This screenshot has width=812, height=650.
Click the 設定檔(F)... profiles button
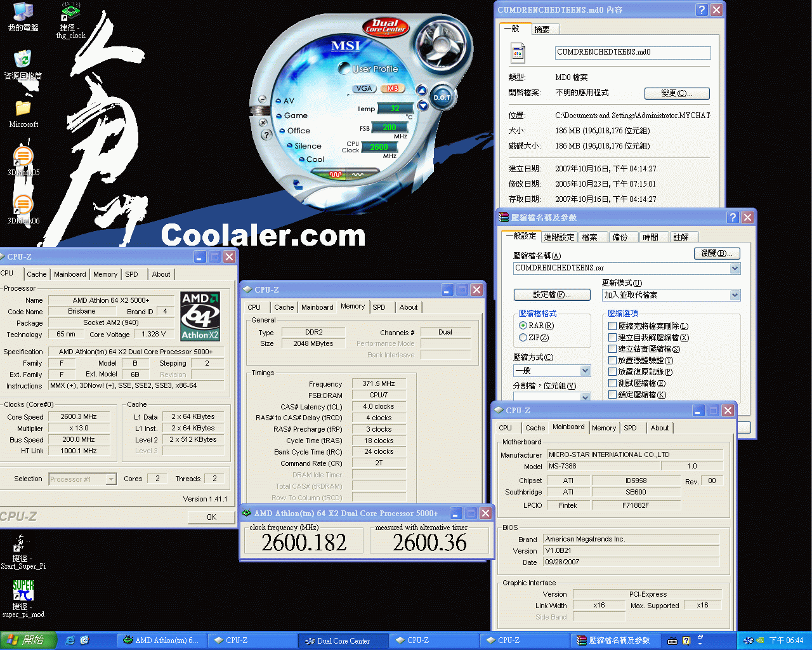552,295
